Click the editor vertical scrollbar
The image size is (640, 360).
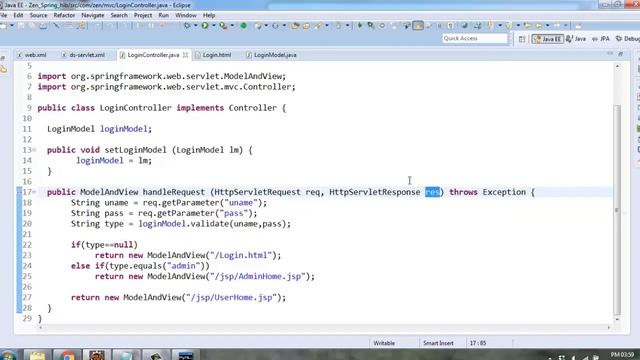(x=617, y=210)
